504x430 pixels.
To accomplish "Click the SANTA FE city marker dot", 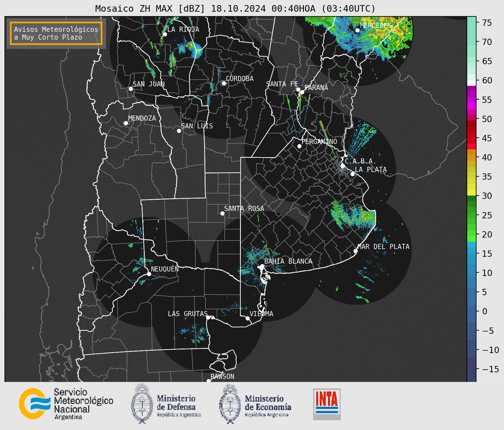I will point(298,89).
